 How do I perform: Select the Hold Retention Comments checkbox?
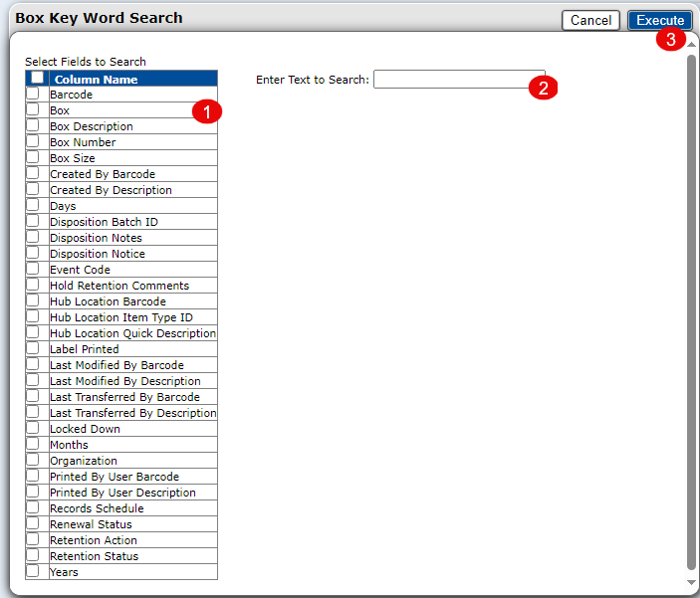(33, 285)
